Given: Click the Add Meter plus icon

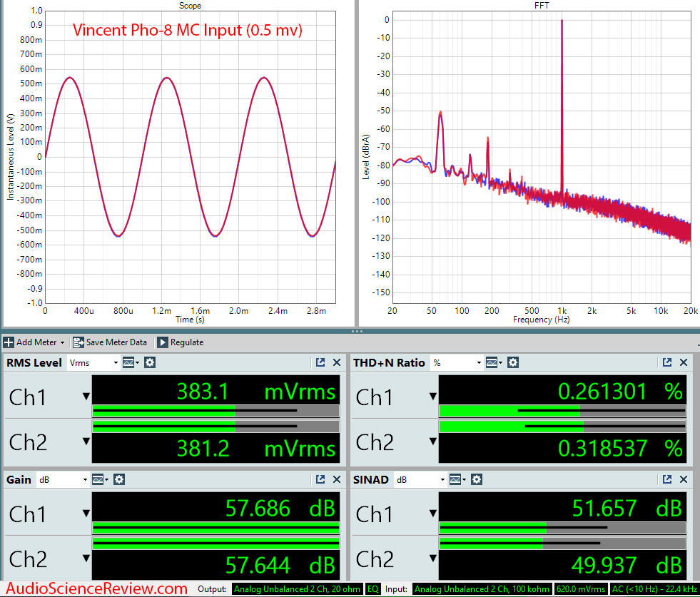Looking at the screenshot, I should (9, 342).
